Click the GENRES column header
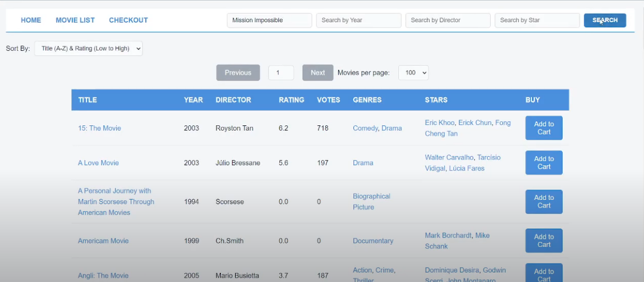This screenshot has height=282, width=644. 367,99
